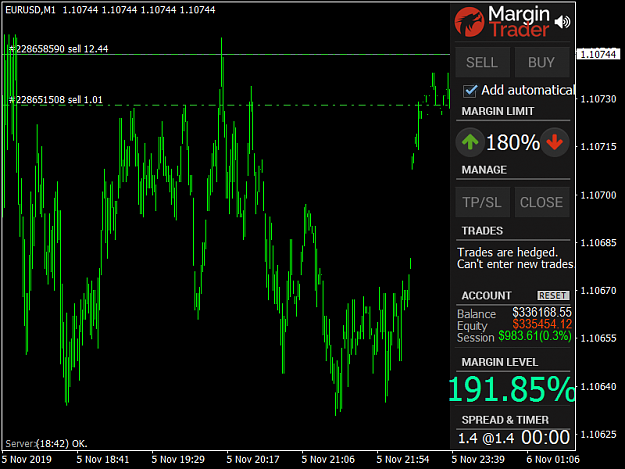
Task: Click the EURUSD,M1 chart title
Action: 30,10
